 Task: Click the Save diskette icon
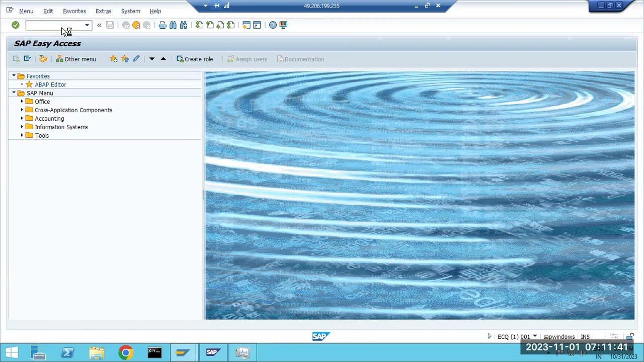point(110,25)
